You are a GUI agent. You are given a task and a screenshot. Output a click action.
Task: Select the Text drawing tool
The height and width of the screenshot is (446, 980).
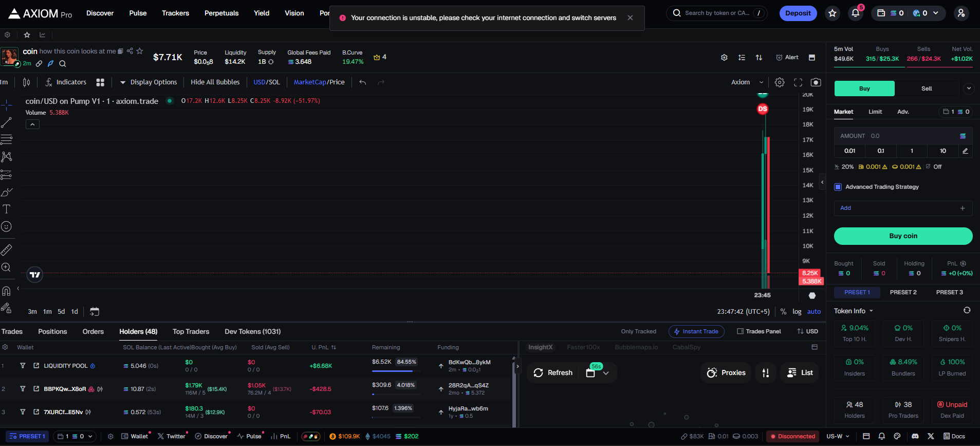pyautogui.click(x=7, y=209)
